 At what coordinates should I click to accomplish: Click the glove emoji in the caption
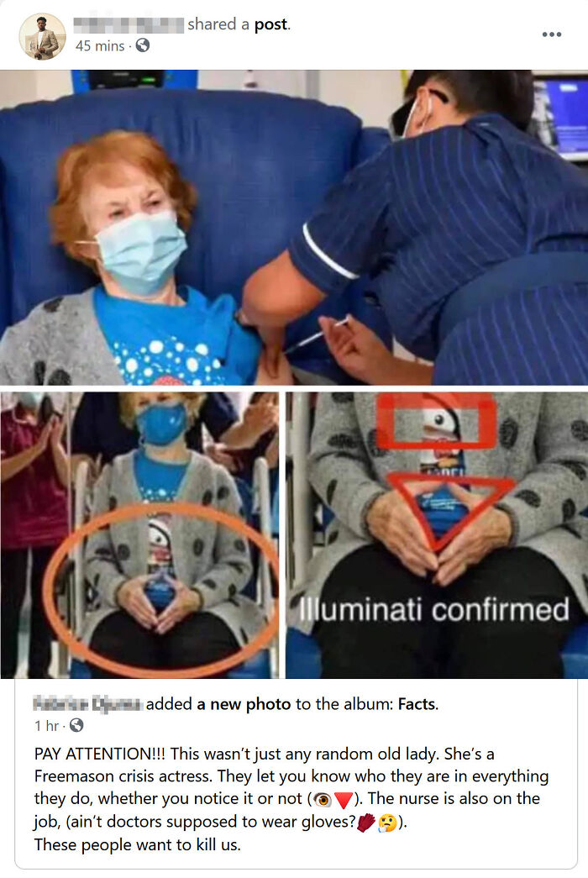tap(365, 823)
